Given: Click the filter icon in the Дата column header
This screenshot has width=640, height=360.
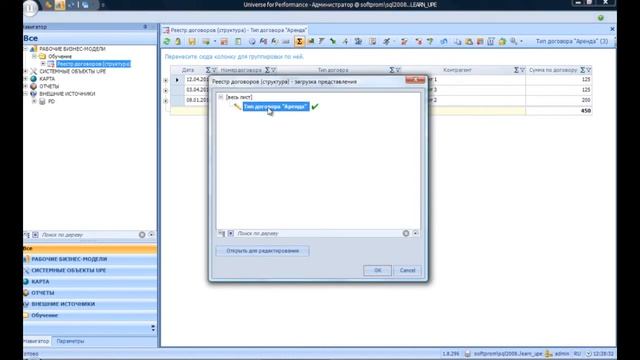Looking at the screenshot, I should coord(214,70).
